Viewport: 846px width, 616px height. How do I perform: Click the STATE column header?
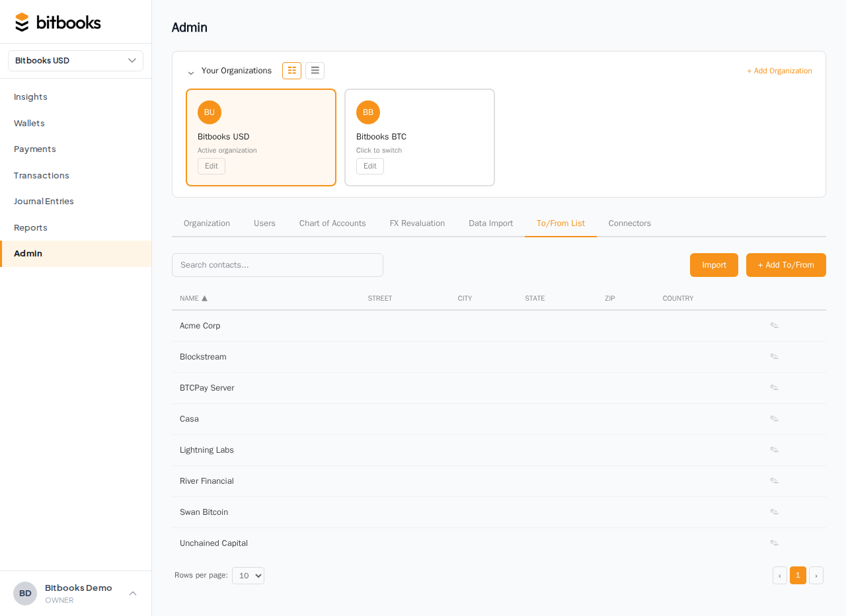tap(535, 298)
